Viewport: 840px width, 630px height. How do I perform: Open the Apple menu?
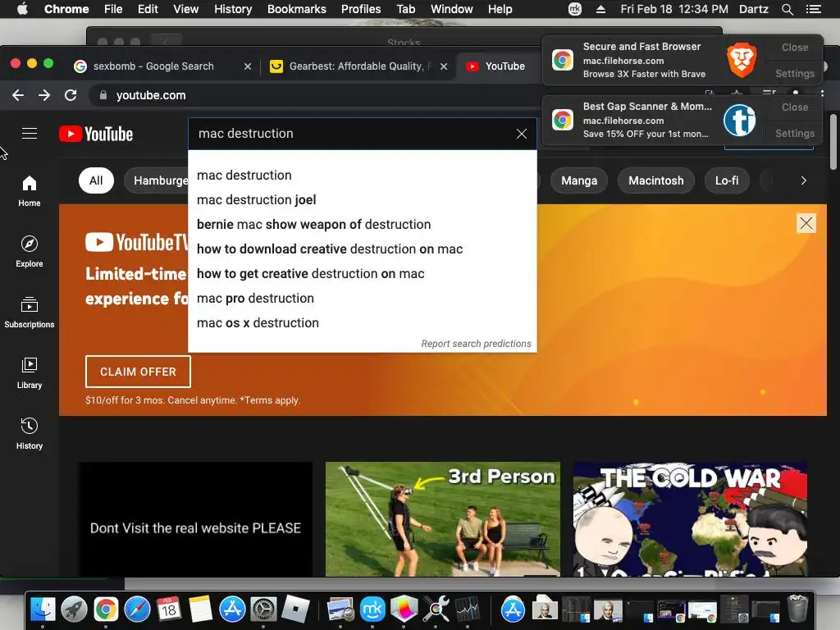point(22,9)
